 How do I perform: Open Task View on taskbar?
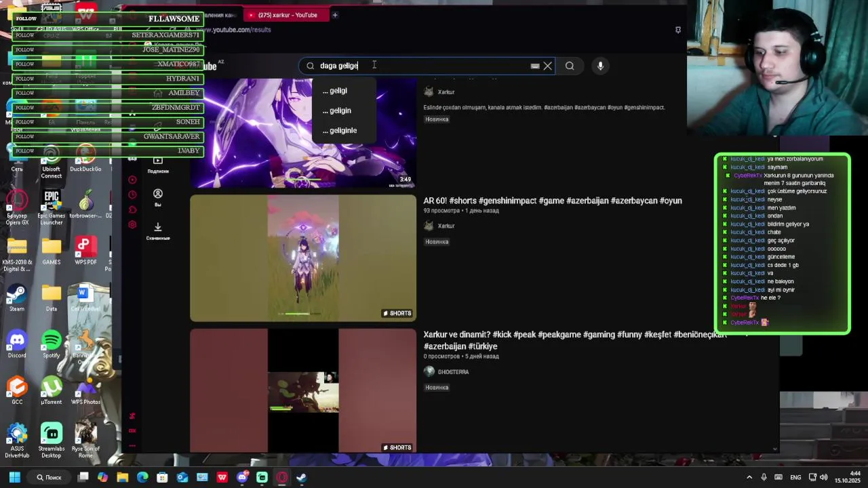click(x=83, y=477)
